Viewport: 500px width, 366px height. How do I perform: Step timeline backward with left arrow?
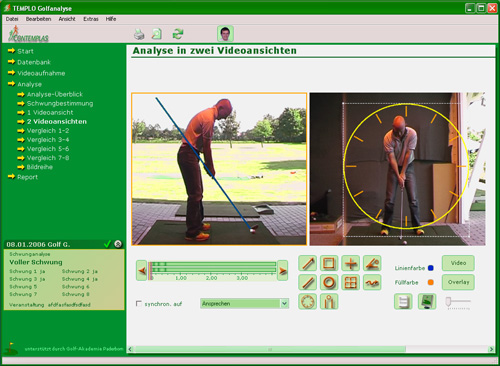coord(142,270)
